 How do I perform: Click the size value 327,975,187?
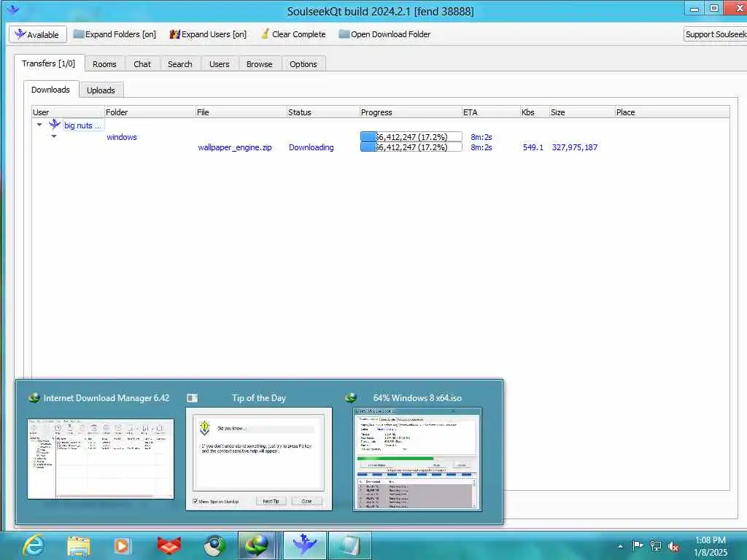point(575,147)
